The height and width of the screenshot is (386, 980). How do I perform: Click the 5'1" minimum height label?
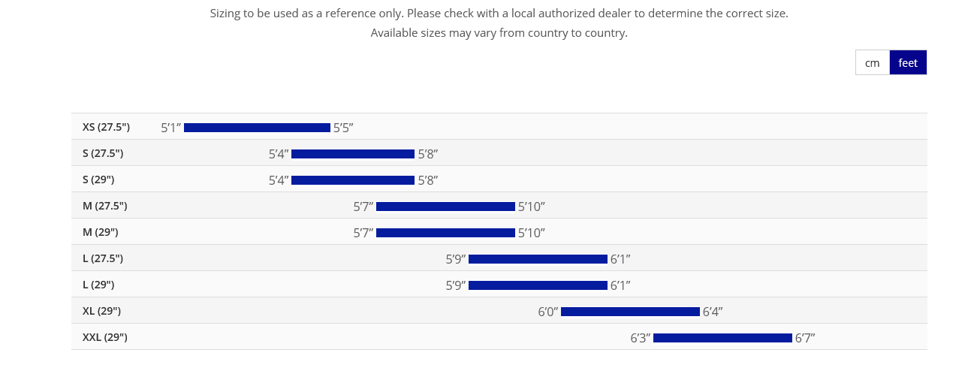171,128
